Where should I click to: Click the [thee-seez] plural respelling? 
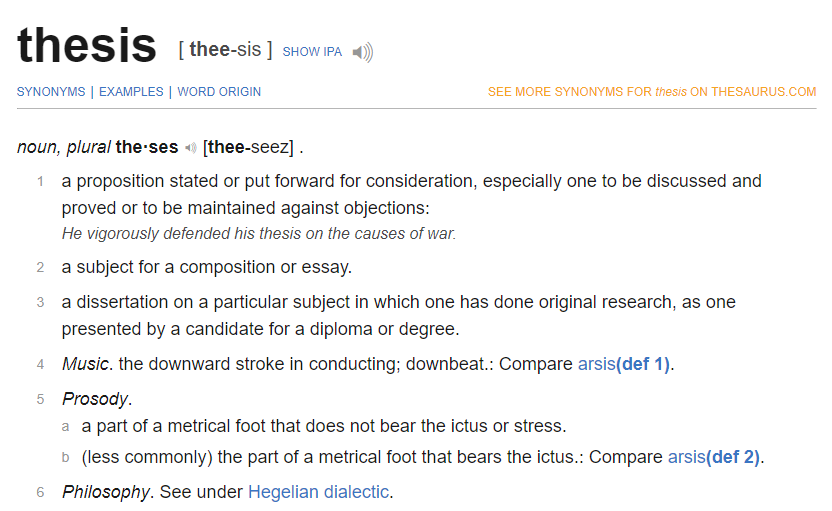coord(249,148)
